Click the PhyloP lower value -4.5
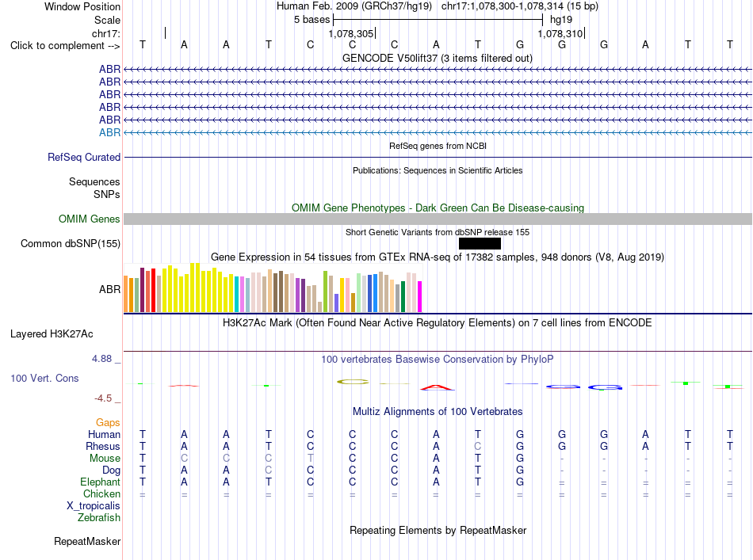 point(103,398)
